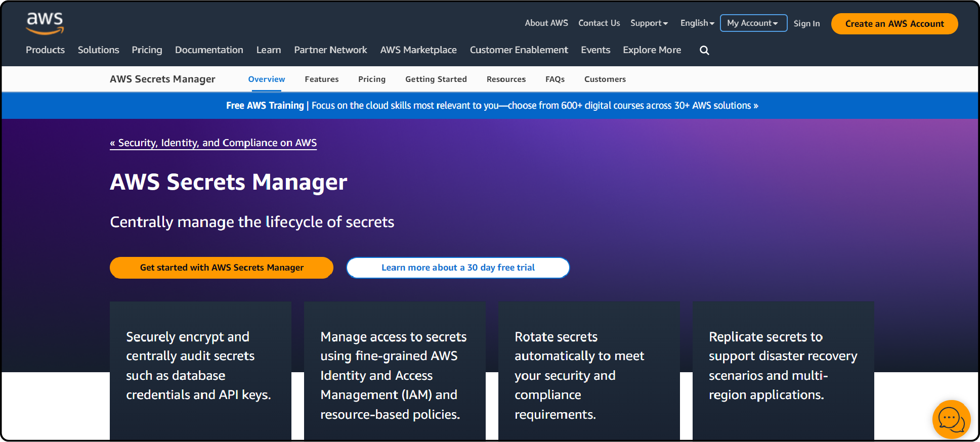Screen dimensions: 980x442
Task: Open the top navigation Pricing menu
Action: (147, 50)
